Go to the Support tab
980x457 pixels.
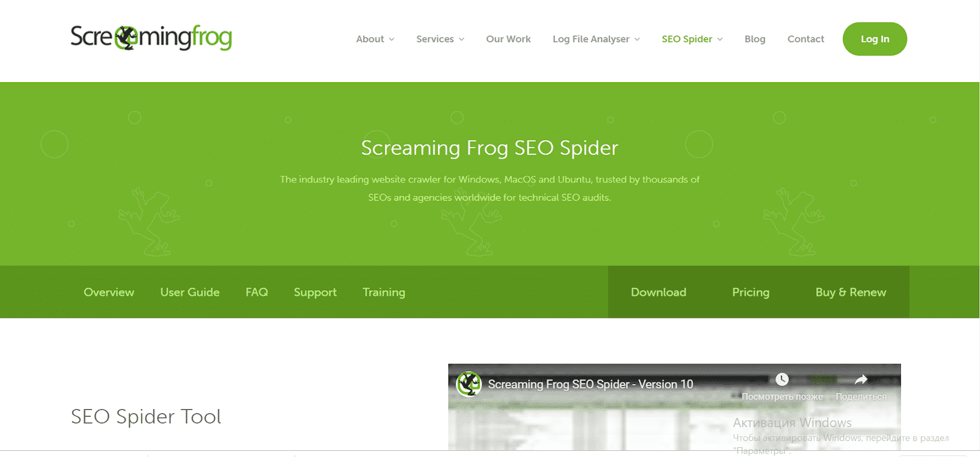click(x=315, y=293)
